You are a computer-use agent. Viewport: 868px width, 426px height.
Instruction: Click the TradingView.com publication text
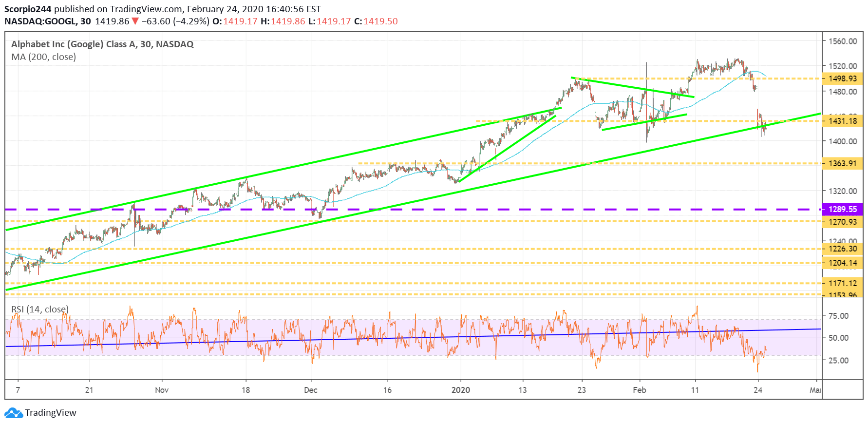point(146,9)
